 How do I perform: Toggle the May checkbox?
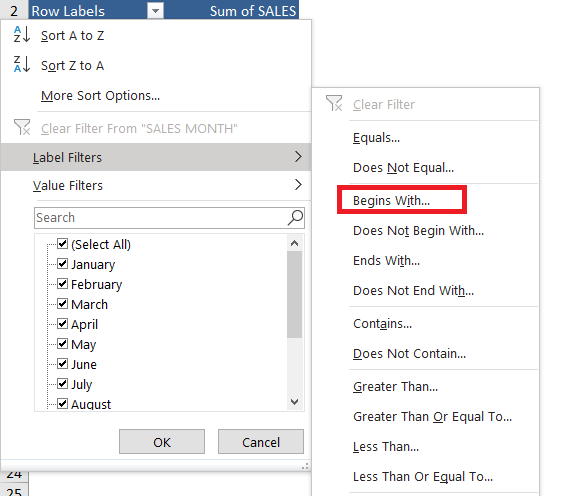tap(63, 344)
